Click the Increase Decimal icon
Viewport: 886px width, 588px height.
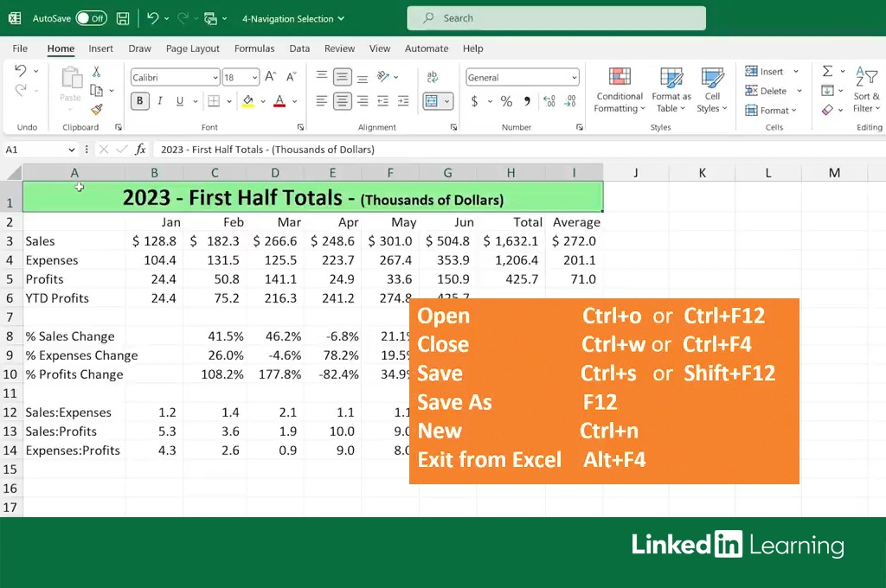pos(547,101)
